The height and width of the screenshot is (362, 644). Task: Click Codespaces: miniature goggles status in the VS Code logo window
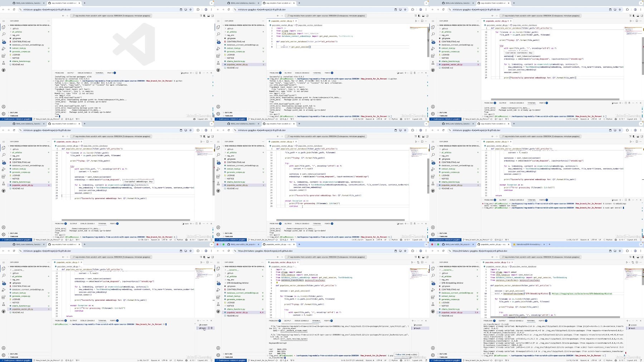[x=16, y=119]
